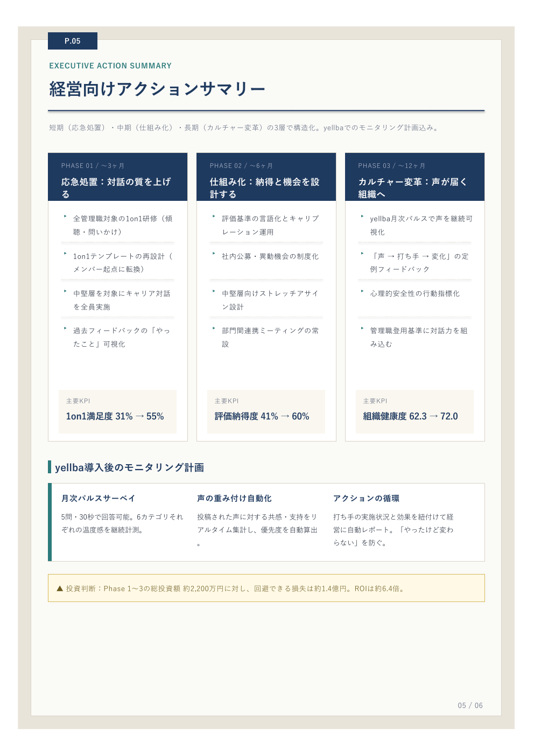Click item 部門間連携ミーティングの常設
The image size is (534, 756).
click(270, 337)
